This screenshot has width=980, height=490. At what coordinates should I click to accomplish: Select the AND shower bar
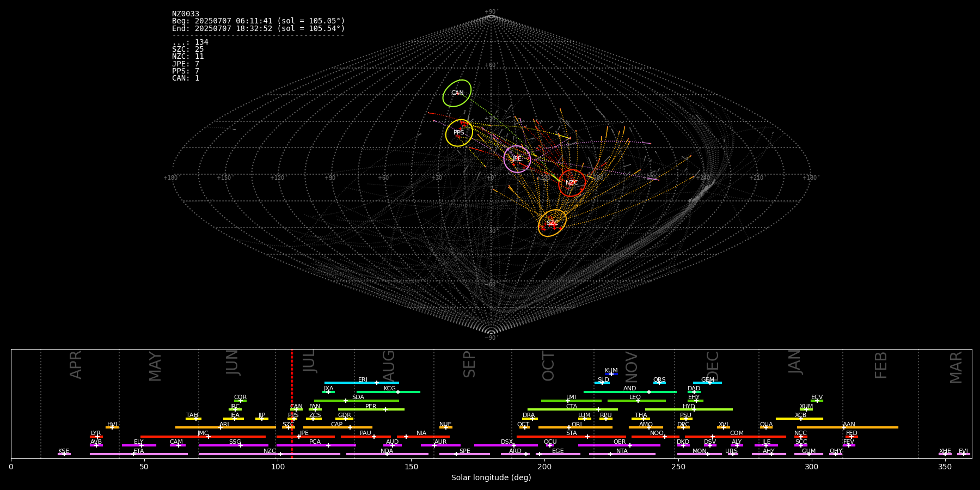(x=630, y=391)
